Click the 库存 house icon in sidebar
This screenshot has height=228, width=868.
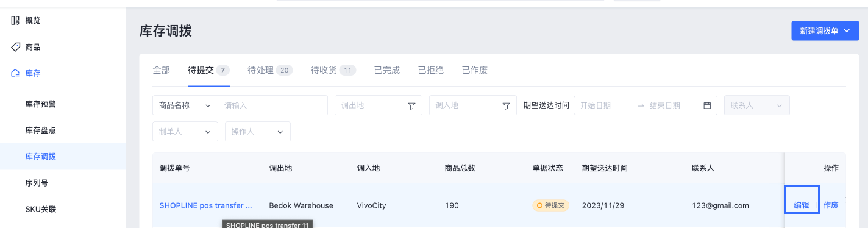(15, 73)
